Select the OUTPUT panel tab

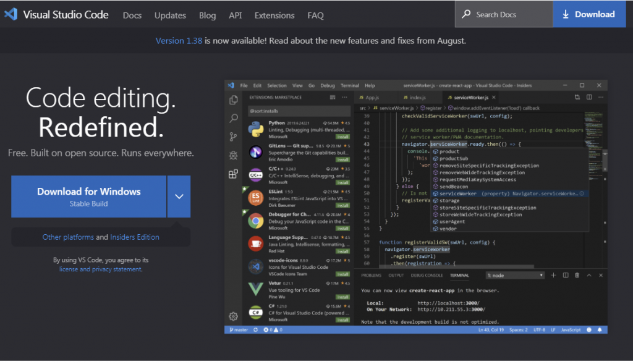[396, 275]
